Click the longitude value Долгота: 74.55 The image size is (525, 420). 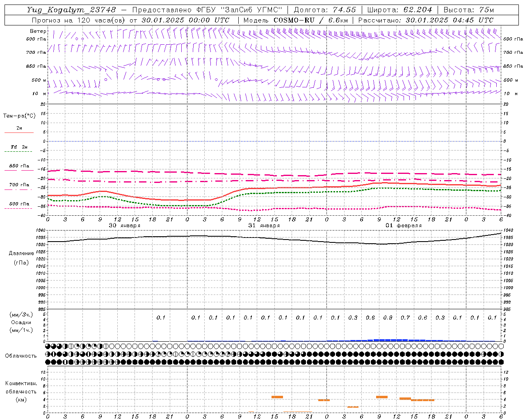(x=325, y=10)
